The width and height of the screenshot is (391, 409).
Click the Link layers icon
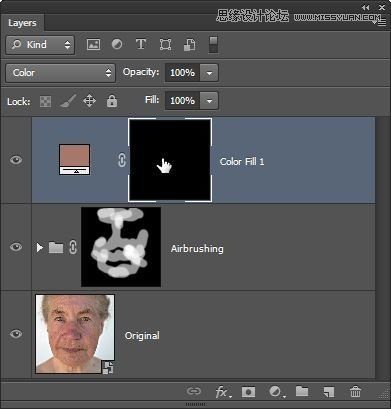(x=194, y=391)
